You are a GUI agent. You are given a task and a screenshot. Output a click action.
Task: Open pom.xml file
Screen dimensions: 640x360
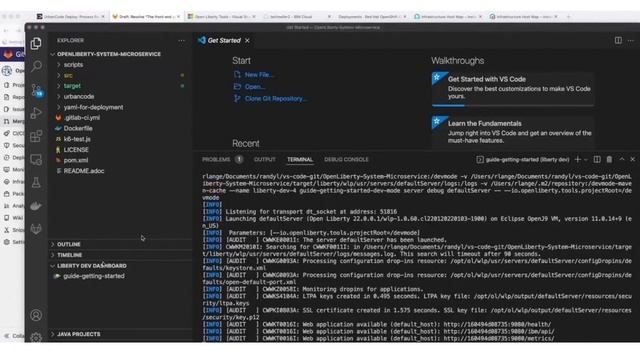[x=76, y=160]
